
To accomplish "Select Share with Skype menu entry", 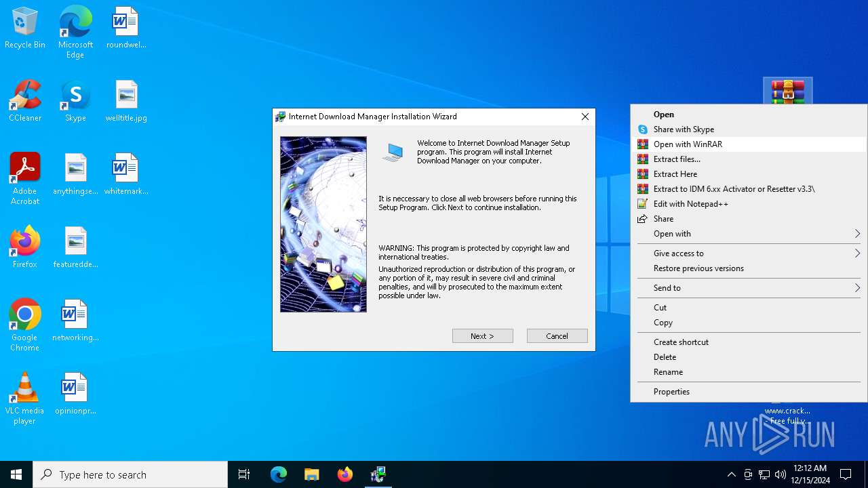I will [749, 129].
